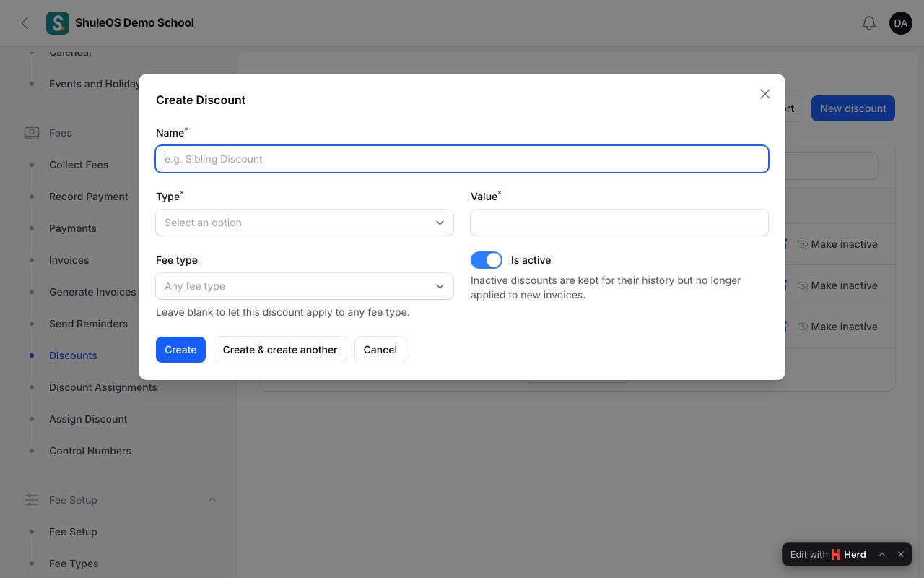Open Invoices in sidebar
Screen dimensions: 924x578
69,260
